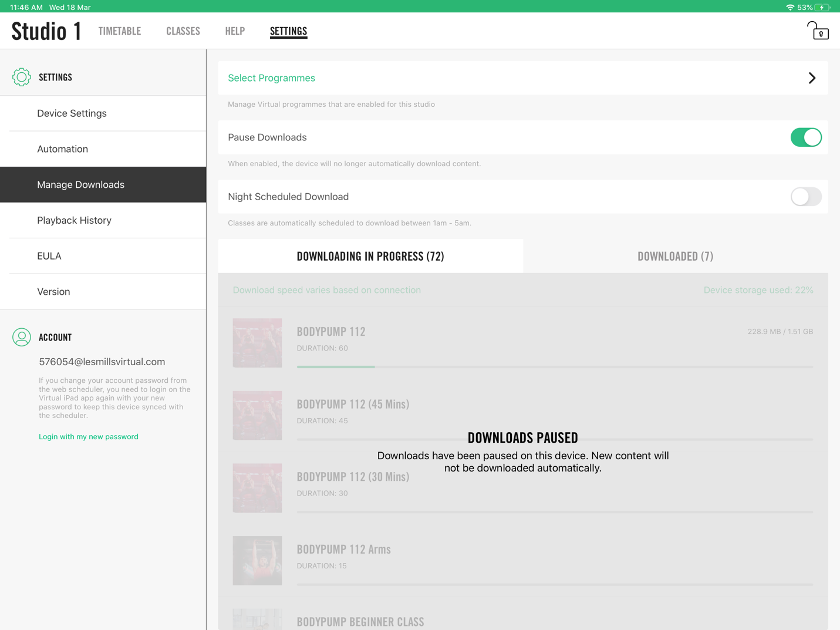Select the Settings tab in the header
The width and height of the screenshot is (840, 630).
(288, 31)
